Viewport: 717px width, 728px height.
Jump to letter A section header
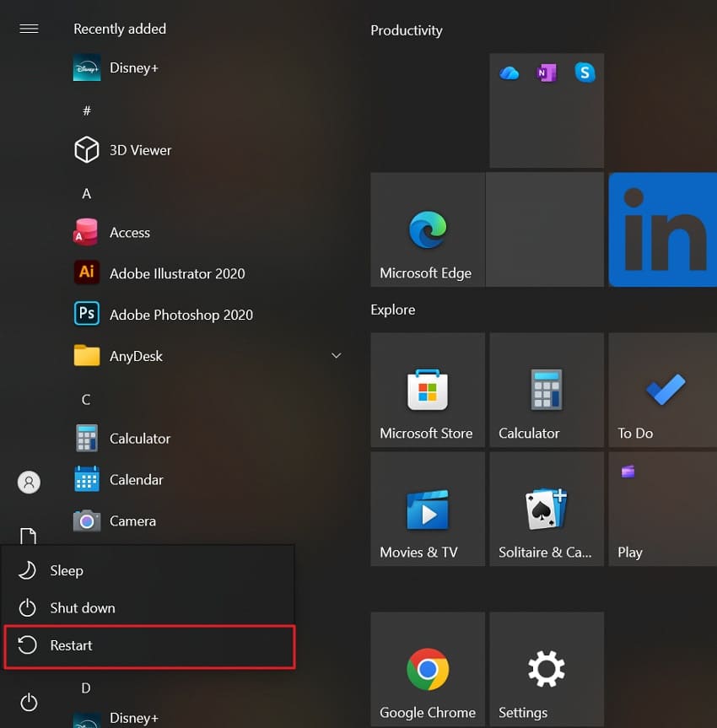pos(86,193)
